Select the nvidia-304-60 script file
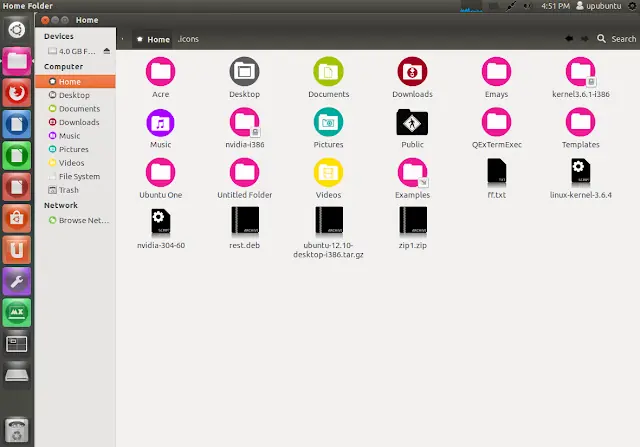Image resolution: width=640 pixels, height=447 pixels. point(160,222)
